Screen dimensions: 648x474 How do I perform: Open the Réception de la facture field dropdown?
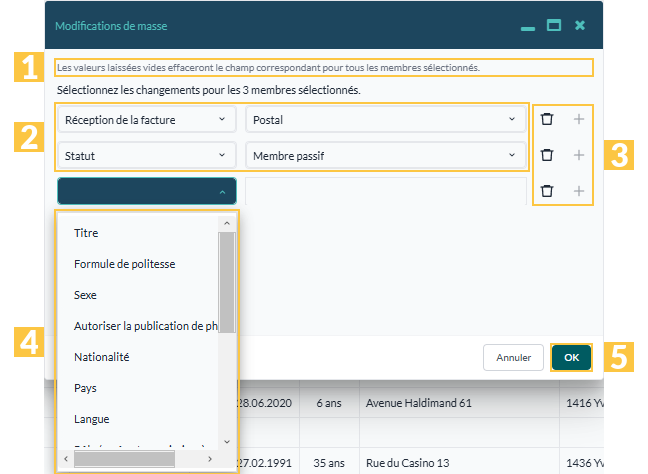tap(147, 119)
